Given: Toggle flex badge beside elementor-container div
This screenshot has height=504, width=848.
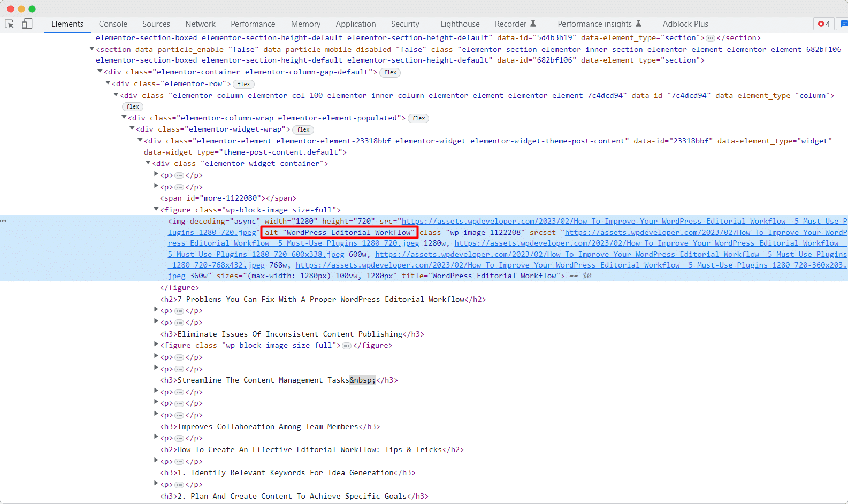Looking at the screenshot, I should coord(390,72).
